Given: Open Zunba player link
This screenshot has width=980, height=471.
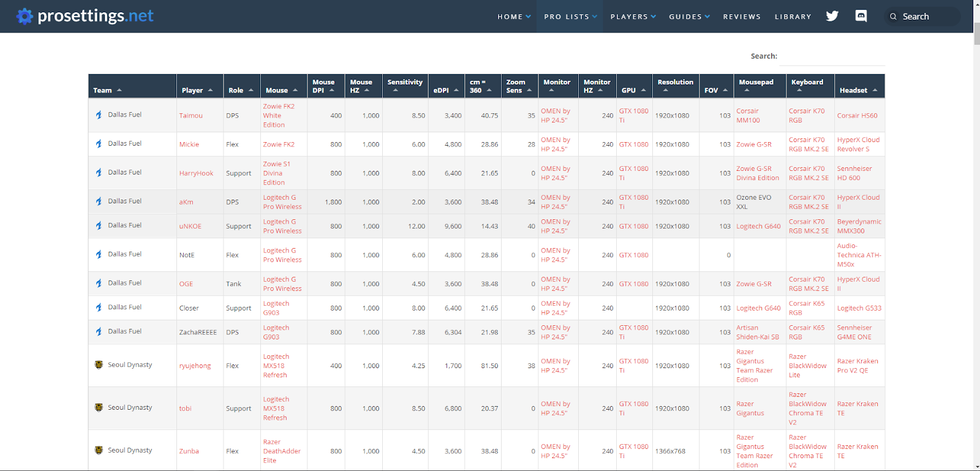Looking at the screenshot, I should click(x=189, y=451).
